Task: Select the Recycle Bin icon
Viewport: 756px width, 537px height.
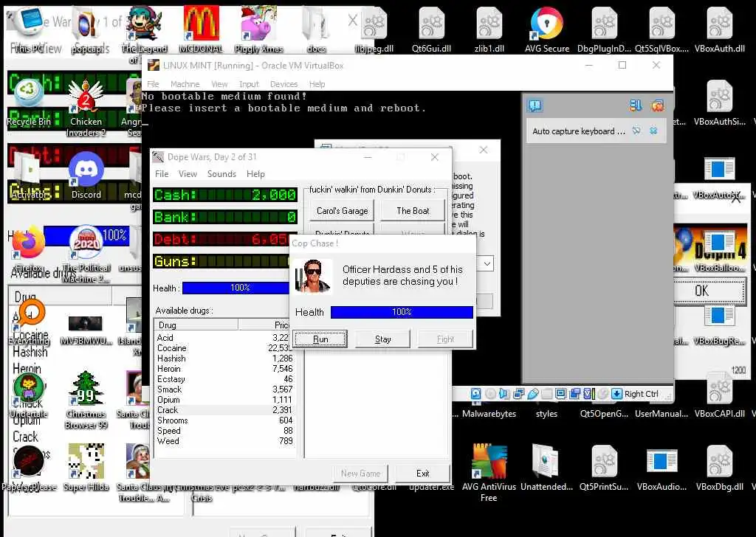Action: (29, 103)
